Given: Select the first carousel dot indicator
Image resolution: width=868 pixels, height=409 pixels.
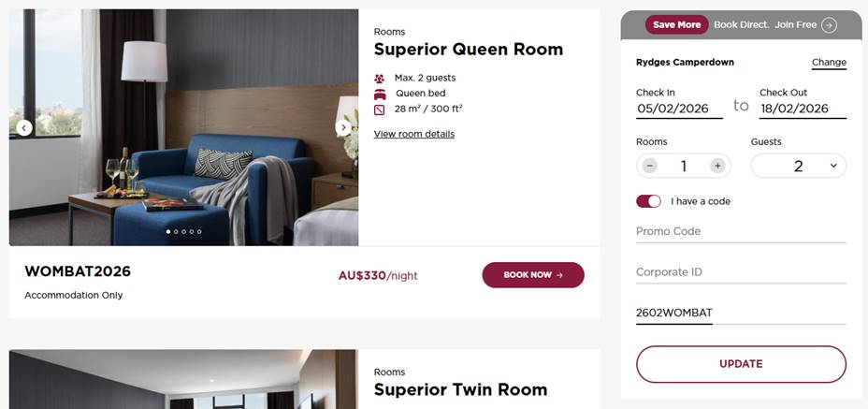Looking at the screenshot, I should [168, 232].
